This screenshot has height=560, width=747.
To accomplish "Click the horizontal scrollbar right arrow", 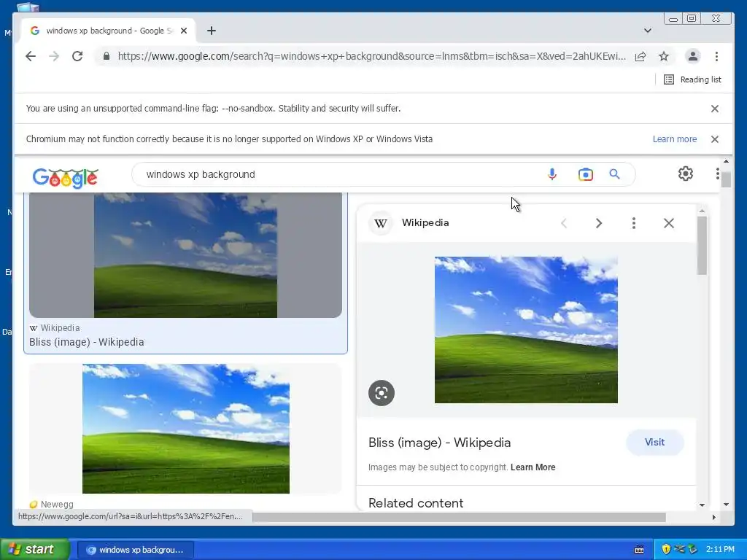I will point(713,517).
